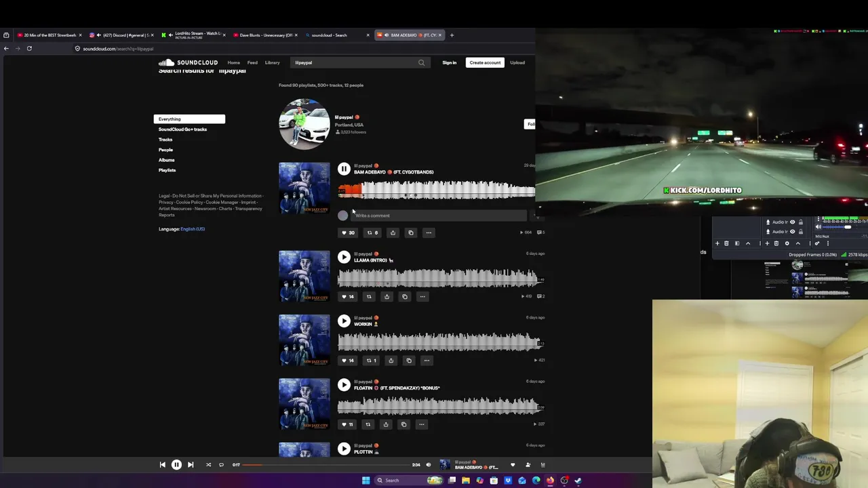Image resolution: width=868 pixels, height=488 pixels.
Task: Follow artist from player bar
Action: (x=528, y=465)
